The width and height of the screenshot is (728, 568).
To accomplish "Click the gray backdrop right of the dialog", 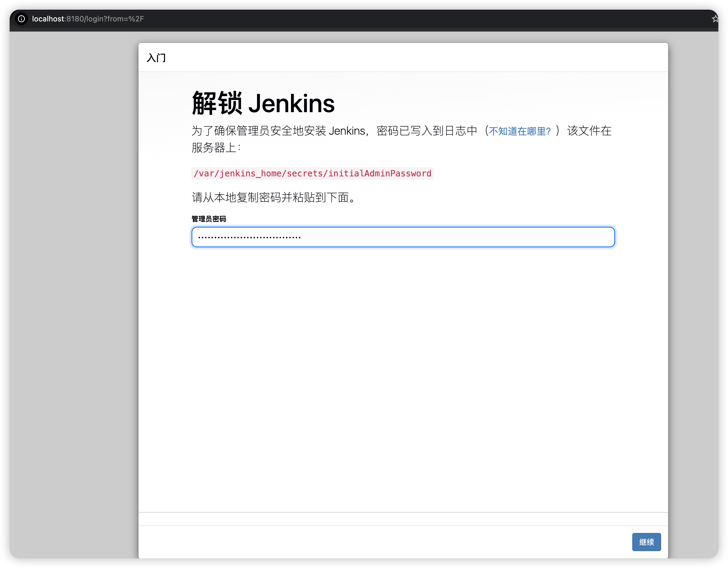I will pos(693,283).
